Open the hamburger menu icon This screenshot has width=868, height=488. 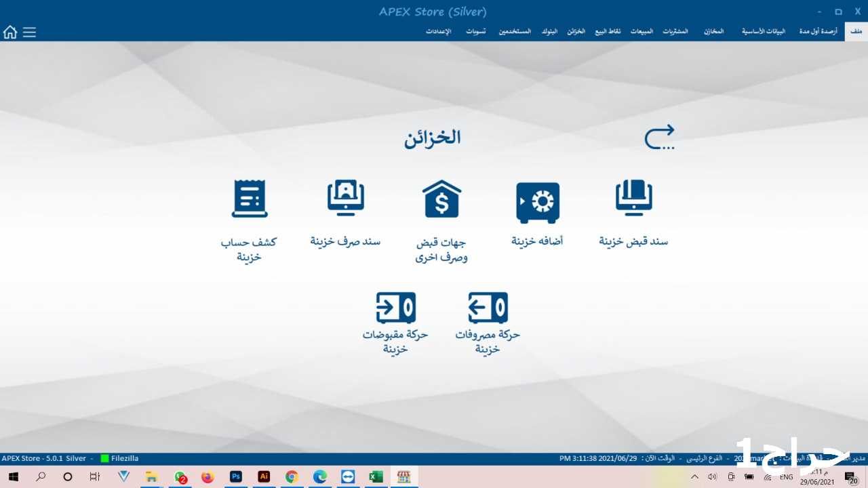tap(29, 32)
